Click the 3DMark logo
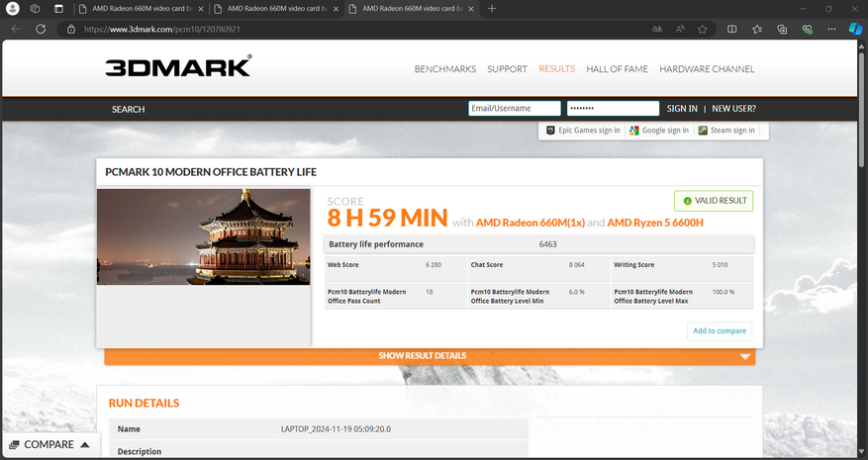The width and height of the screenshot is (868, 460). [178, 66]
